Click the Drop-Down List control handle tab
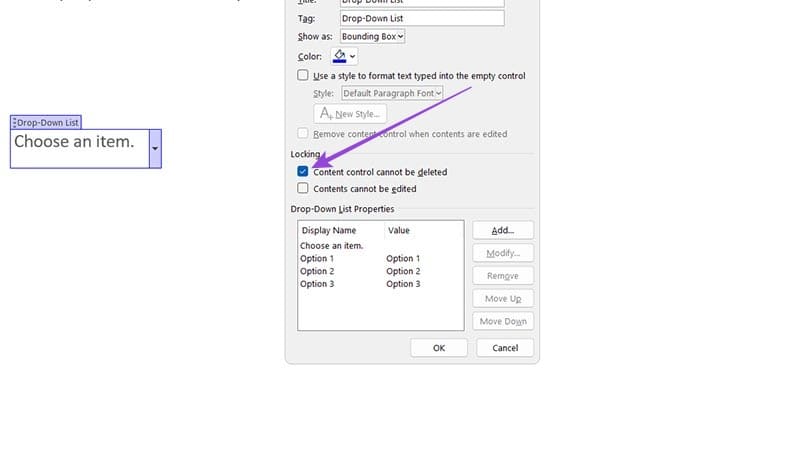The width and height of the screenshot is (800, 460). [46, 122]
